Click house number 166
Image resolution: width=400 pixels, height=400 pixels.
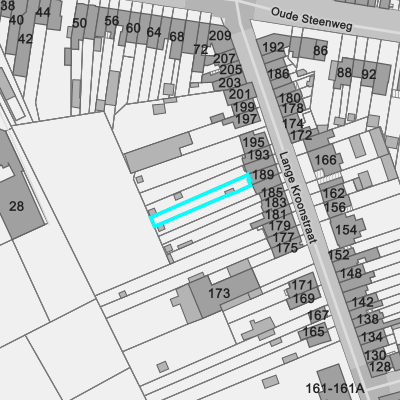click(326, 160)
